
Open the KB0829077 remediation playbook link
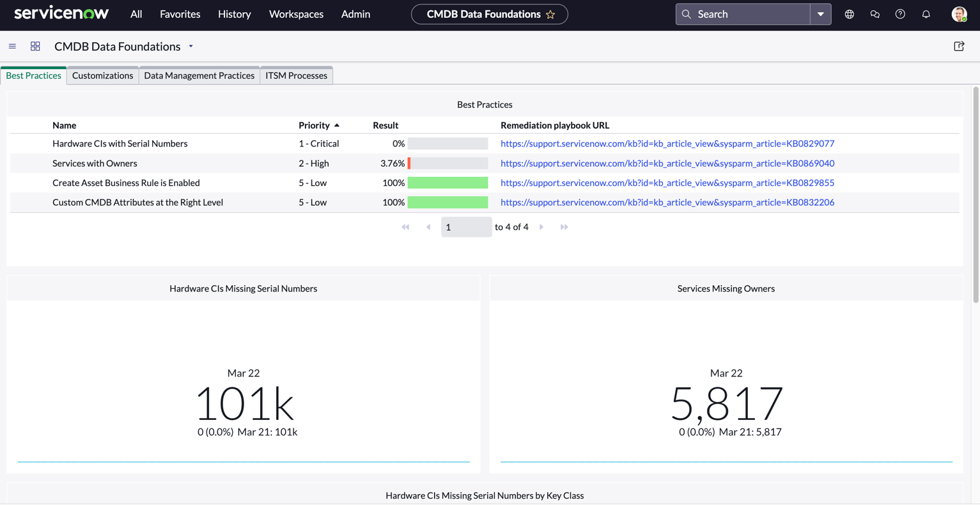coord(667,144)
